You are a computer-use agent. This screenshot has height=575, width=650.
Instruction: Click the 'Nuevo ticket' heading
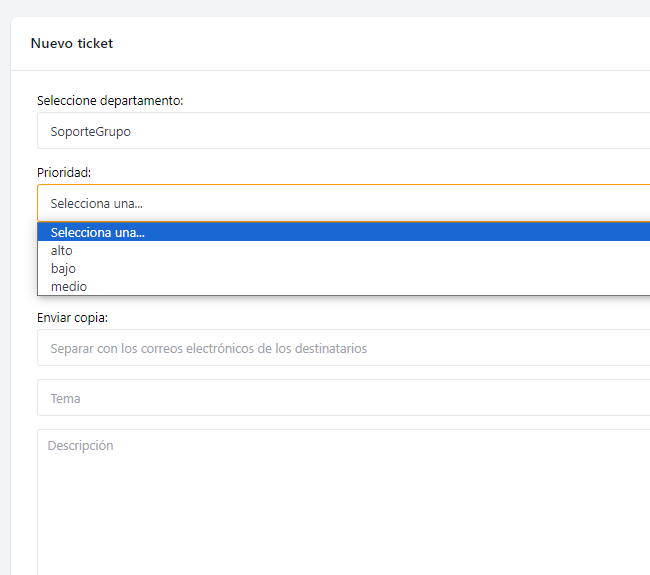click(x=72, y=44)
